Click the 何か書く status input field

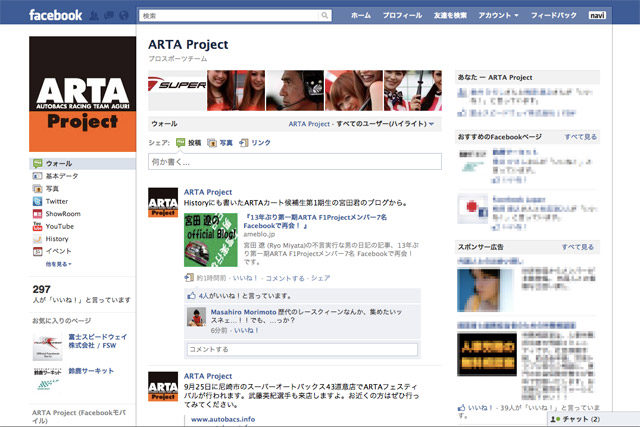click(x=295, y=161)
